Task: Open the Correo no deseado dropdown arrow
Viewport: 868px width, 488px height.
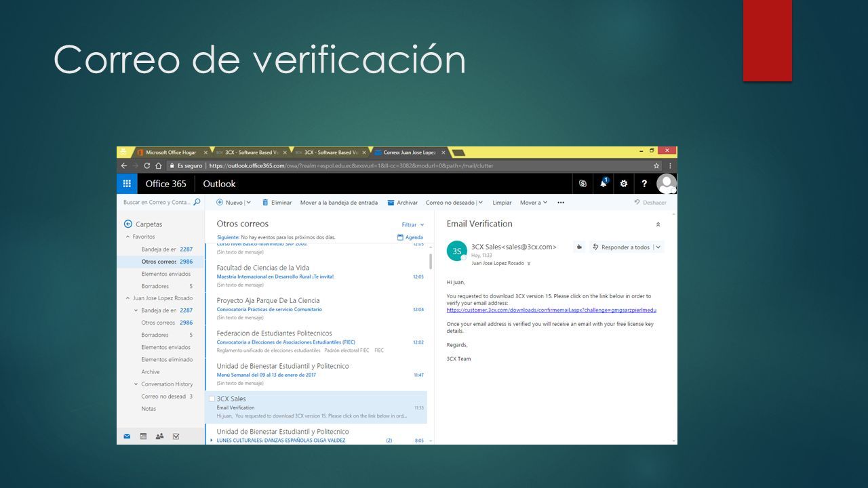Action: (x=480, y=202)
